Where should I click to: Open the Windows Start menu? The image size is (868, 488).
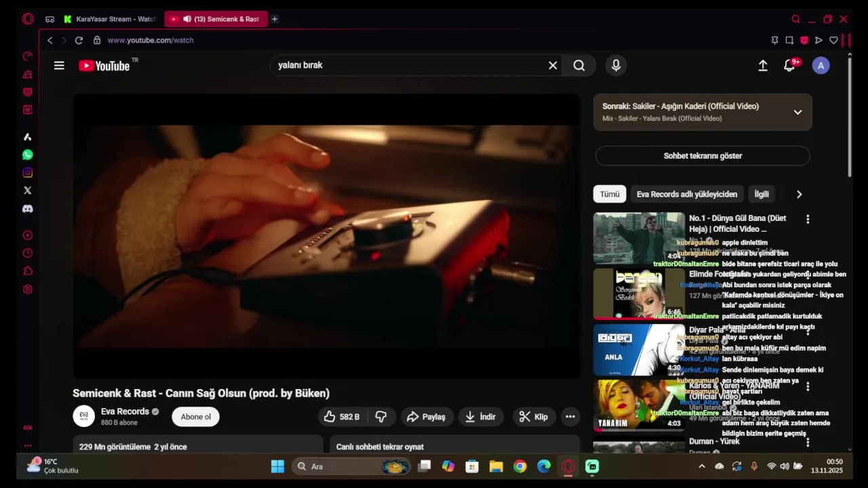pos(277,466)
